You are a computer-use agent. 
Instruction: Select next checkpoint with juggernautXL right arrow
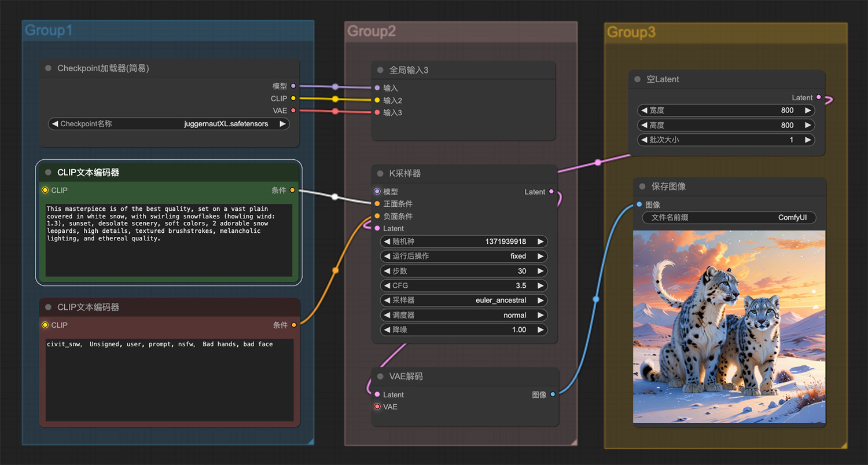(282, 124)
